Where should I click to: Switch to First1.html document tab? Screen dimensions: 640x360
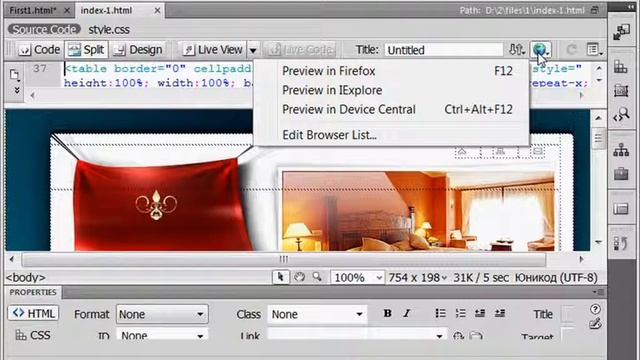pyautogui.click(x=33, y=11)
